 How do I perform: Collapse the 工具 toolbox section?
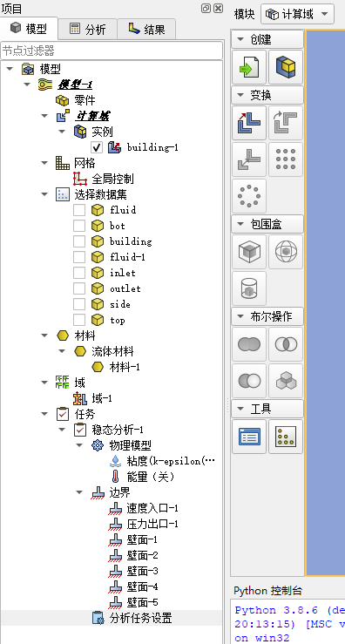[x=240, y=409]
